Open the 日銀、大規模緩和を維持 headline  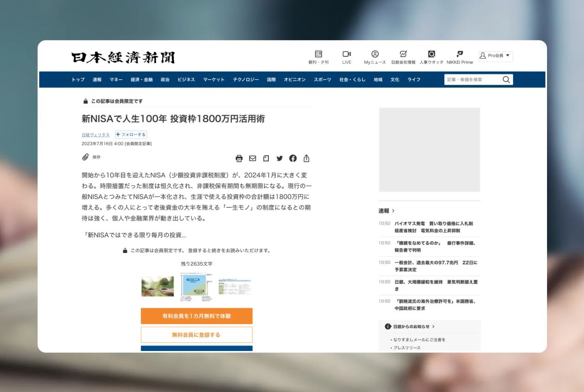pos(436,285)
